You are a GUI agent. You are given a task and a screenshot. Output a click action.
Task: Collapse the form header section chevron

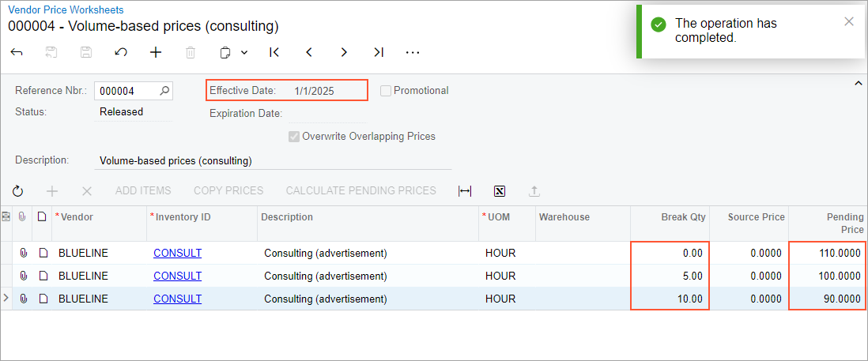(x=859, y=82)
